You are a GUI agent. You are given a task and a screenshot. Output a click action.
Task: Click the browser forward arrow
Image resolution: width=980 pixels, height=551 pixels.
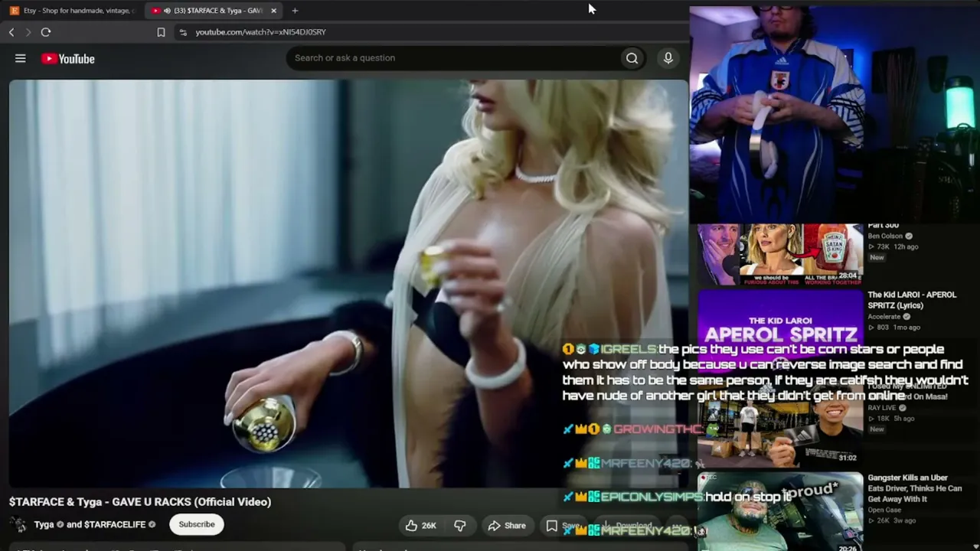click(28, 32)
